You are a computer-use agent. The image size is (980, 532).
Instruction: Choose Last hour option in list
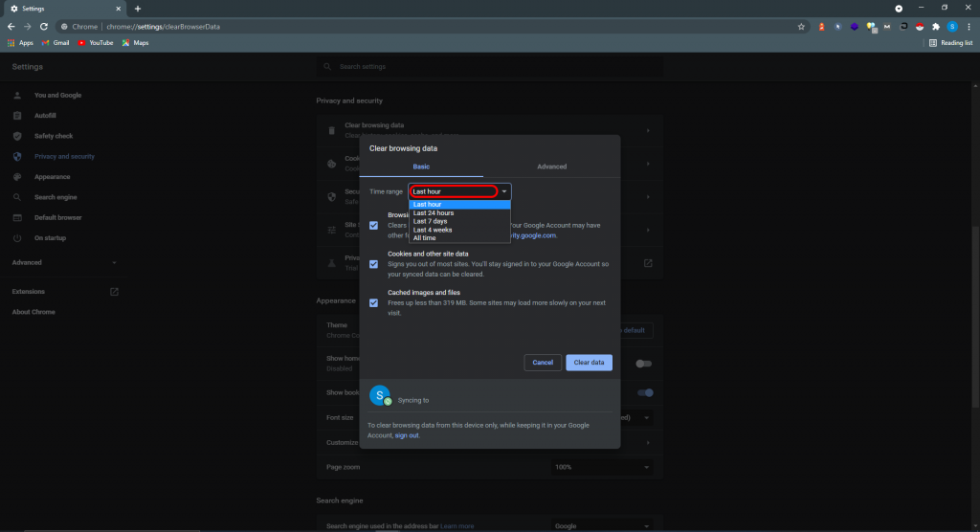tap(459, 205)
